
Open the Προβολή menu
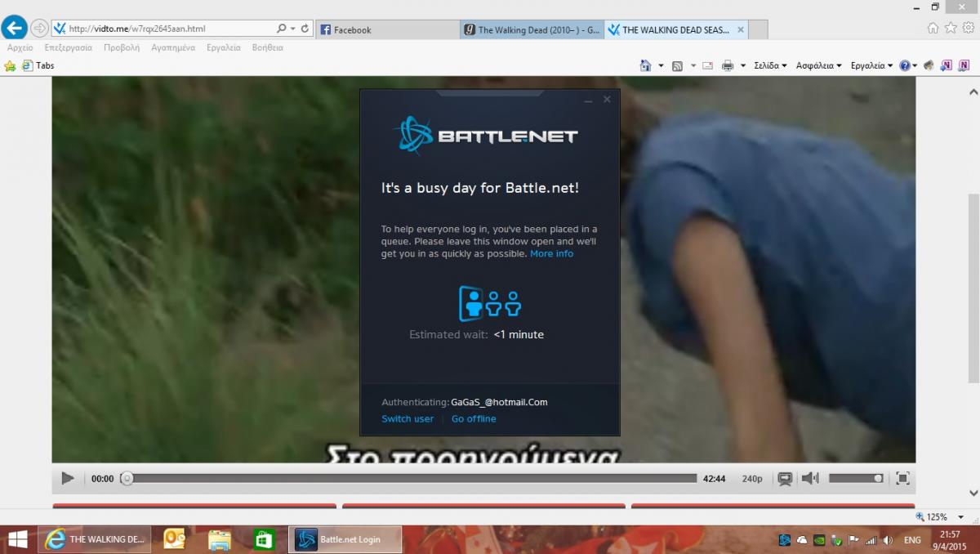(122, 47)
